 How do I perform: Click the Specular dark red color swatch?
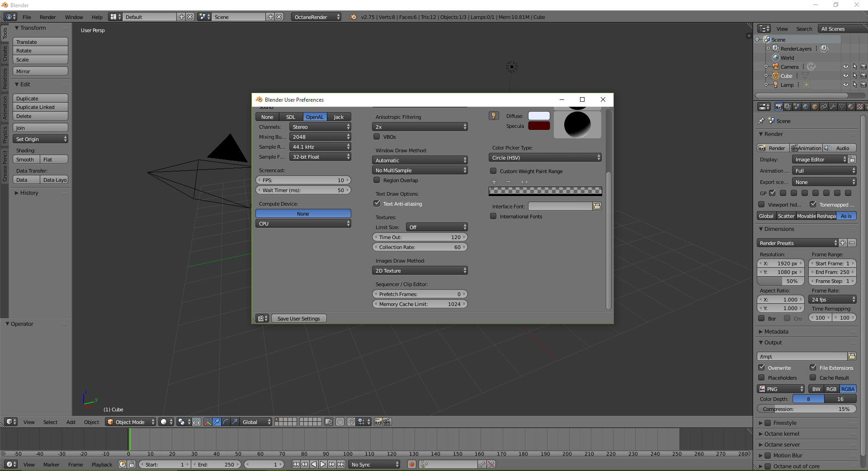[539, 126]
